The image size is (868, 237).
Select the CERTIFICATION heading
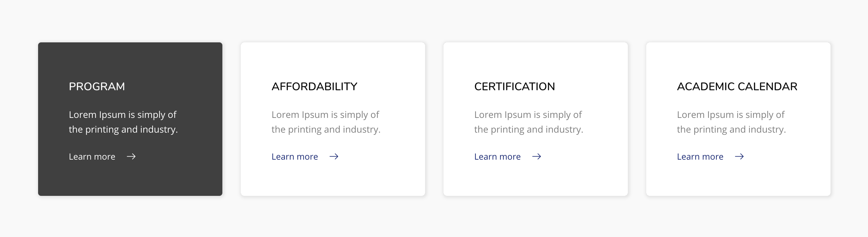514,87
